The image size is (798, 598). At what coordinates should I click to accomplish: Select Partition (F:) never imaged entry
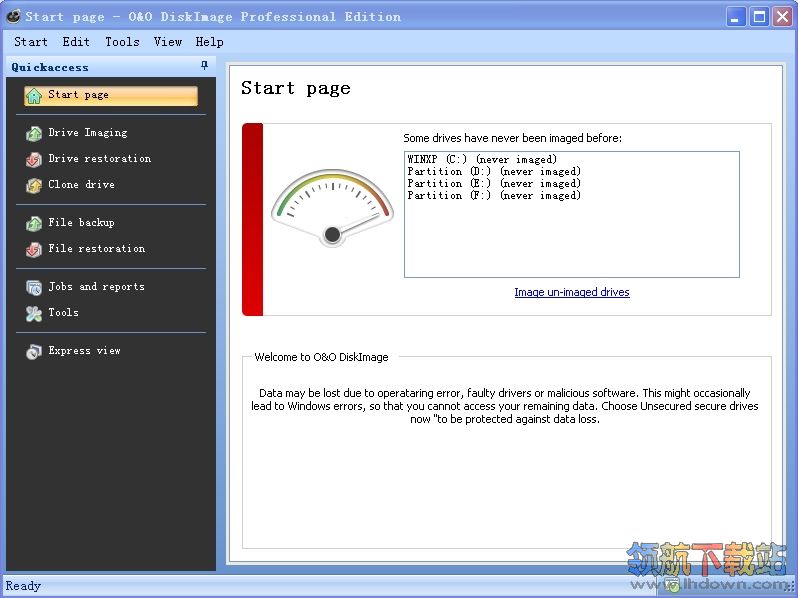pyautogui.click(x=494, y=195)
